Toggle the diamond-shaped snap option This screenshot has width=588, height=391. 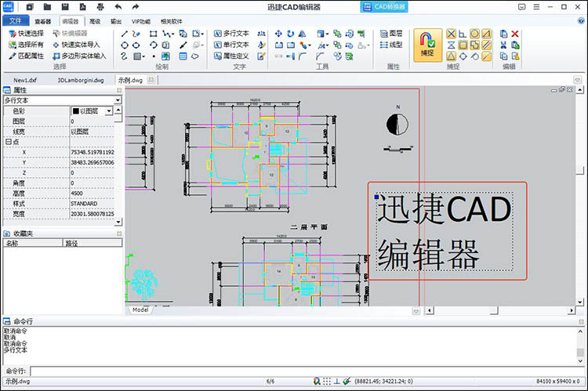[x=463, y=56]
